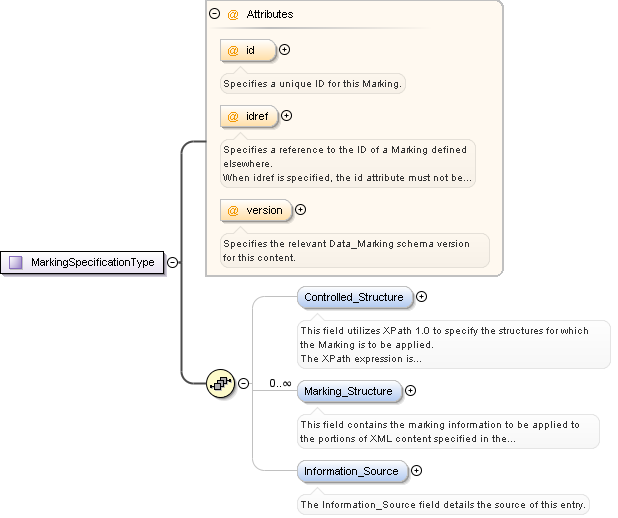Collapse the MarkingSpecificationType node

pyautogui.click(x=172, y=262)
